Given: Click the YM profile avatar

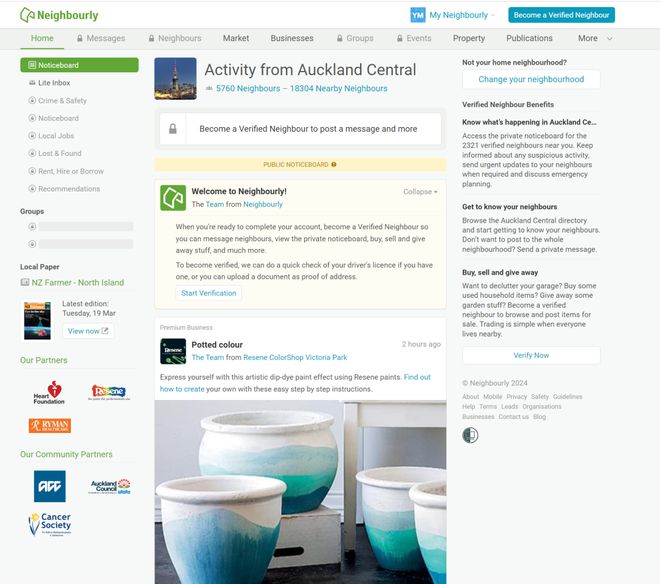Looking at the screenshot, I should (418, 15).
